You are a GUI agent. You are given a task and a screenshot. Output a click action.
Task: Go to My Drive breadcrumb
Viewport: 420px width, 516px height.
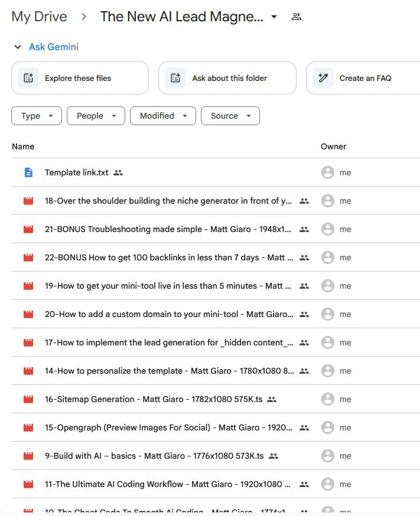pyautogui.click(x=40, y=17)
